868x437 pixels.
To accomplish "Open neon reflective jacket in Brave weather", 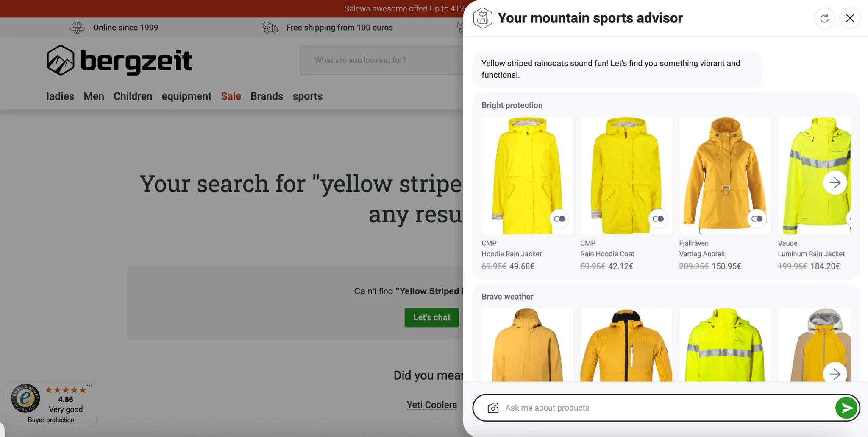I will [x=725, y=345].
